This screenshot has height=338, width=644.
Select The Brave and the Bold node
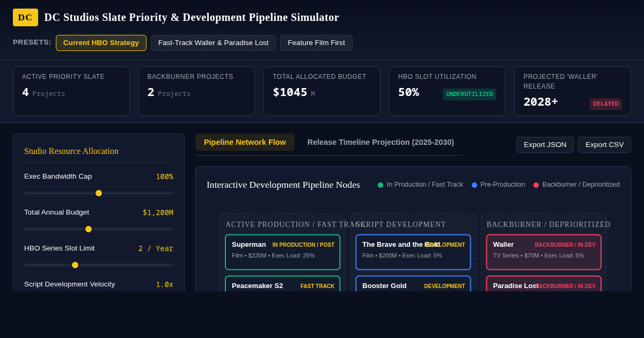(413, 252)
